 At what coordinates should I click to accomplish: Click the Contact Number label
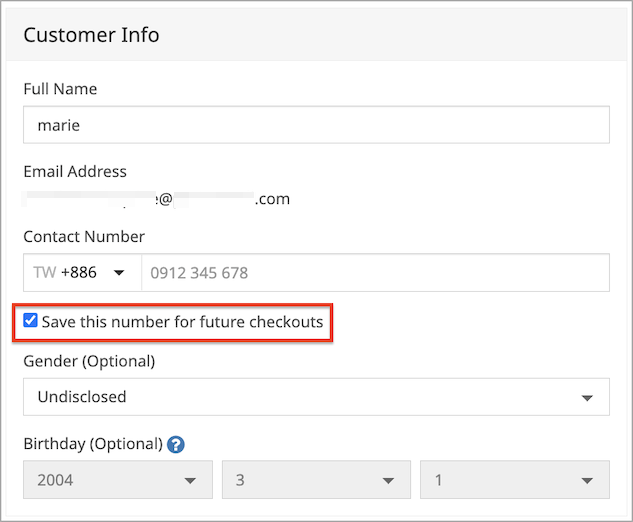tap(84, 237)
